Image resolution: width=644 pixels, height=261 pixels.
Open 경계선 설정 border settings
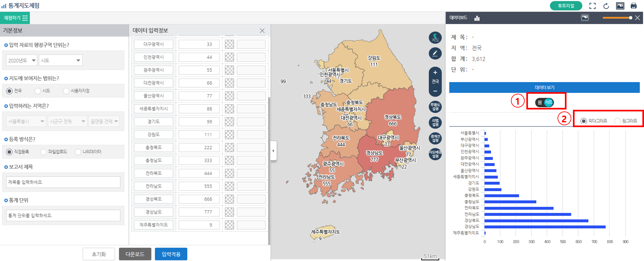coord(435,138)
